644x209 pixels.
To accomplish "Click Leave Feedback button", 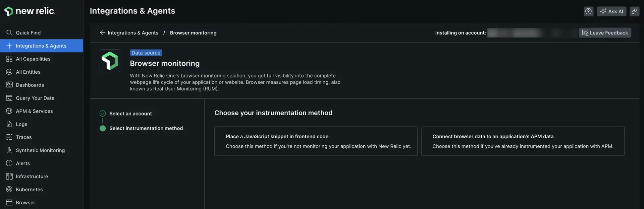I will [x=605, y=32].
